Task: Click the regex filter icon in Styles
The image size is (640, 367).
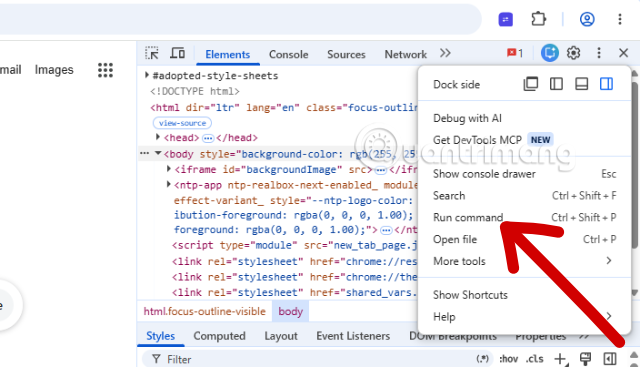Action: pyautogui.click(x=482, y=359)
